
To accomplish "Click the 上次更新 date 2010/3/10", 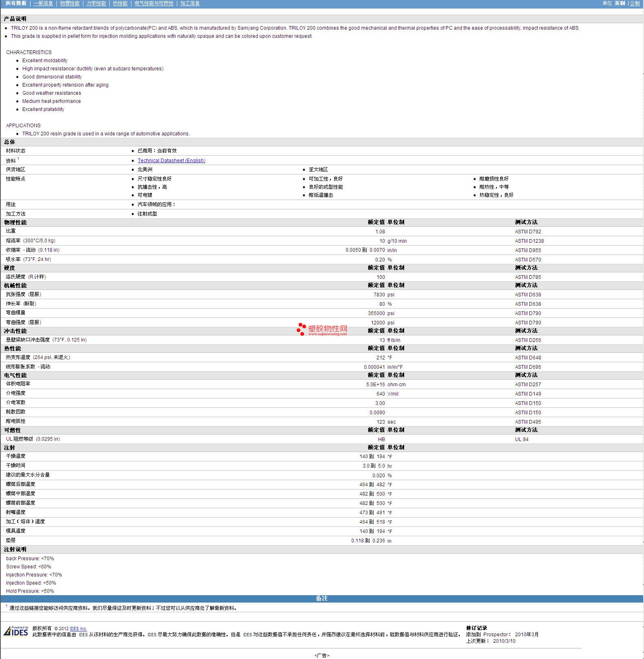I will [x=504, y=641].
